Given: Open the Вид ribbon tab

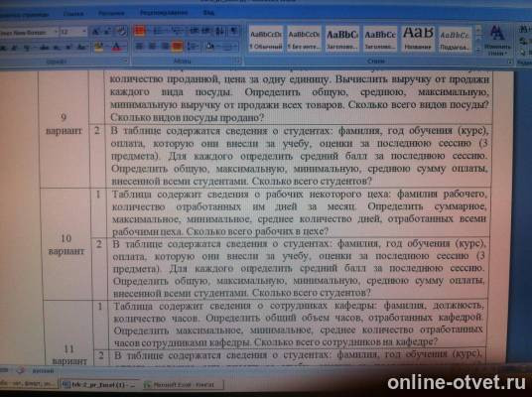Looking at the screenshot, I should (x=208, y=13).
